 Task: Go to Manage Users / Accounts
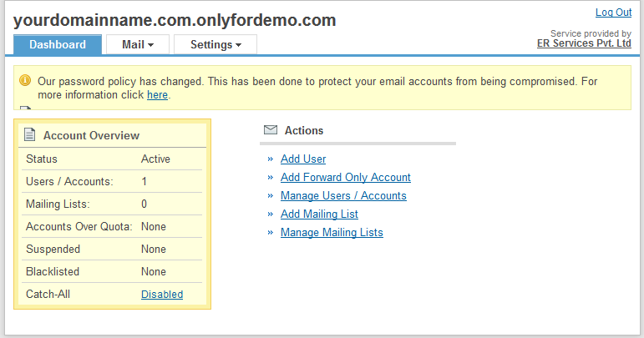[x=343, y=195]
